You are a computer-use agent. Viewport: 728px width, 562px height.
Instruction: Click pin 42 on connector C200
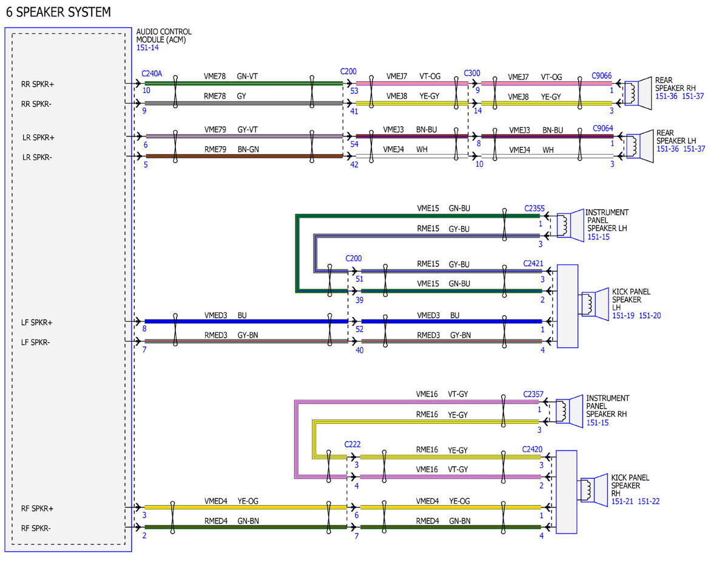point(354,164)
